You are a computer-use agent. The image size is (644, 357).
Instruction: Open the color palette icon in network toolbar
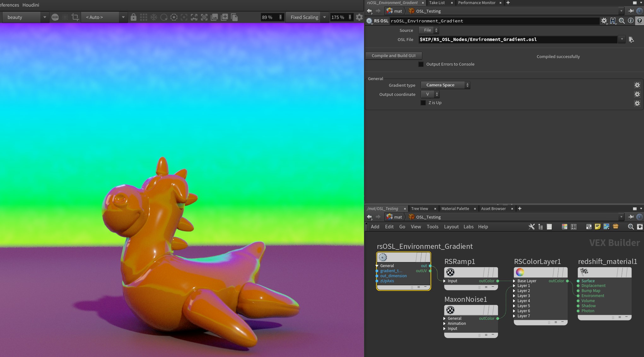point(565,226)
